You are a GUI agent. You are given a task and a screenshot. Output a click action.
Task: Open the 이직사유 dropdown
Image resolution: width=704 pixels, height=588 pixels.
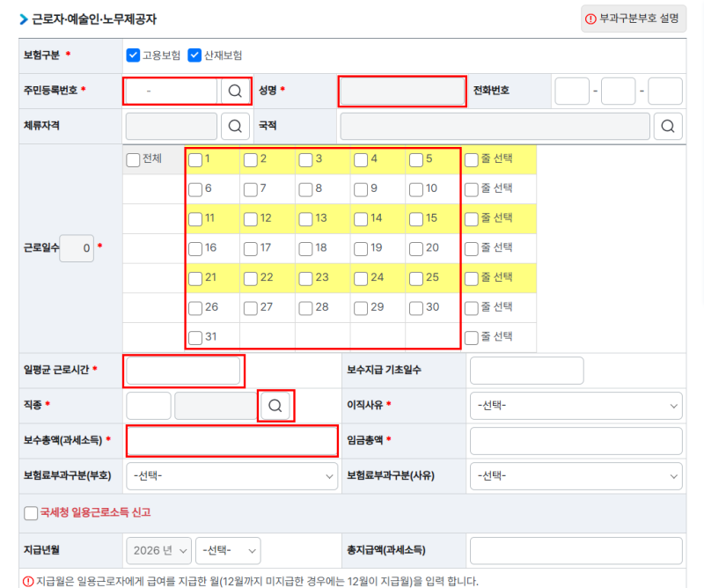(x=576, y=406)
